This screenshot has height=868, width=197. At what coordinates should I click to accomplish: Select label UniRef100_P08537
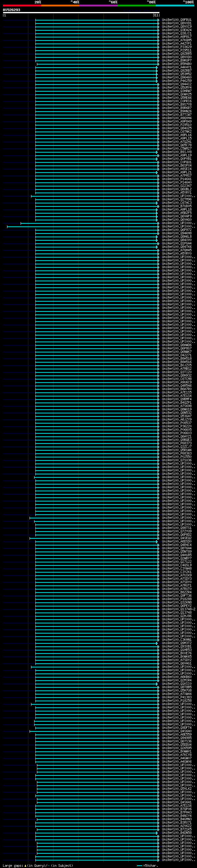pyautogui.click(x=176, y=423)
